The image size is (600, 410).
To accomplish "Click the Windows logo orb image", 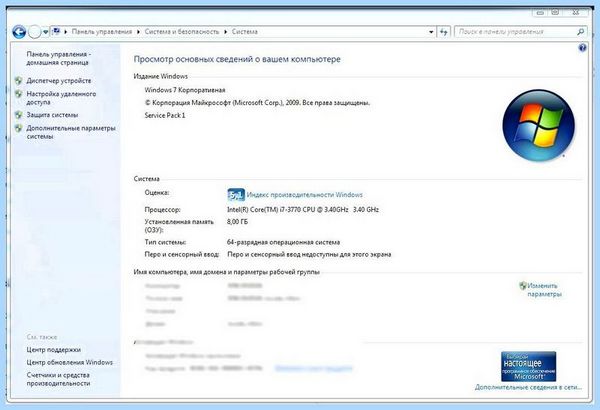I will tap(538, 125).
